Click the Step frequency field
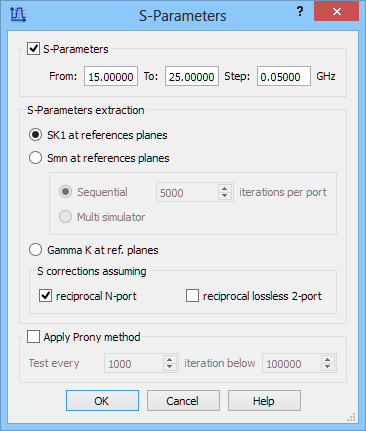This screenshot has width=366, height=431. [x=284, y=76]
